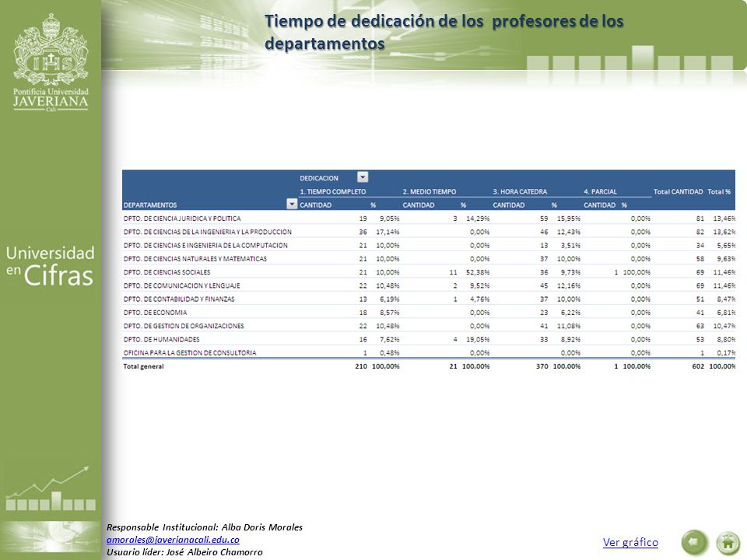Click the 13,62% total percent value
Viewport: 747px width, 560px height.
tap(724, 232)
